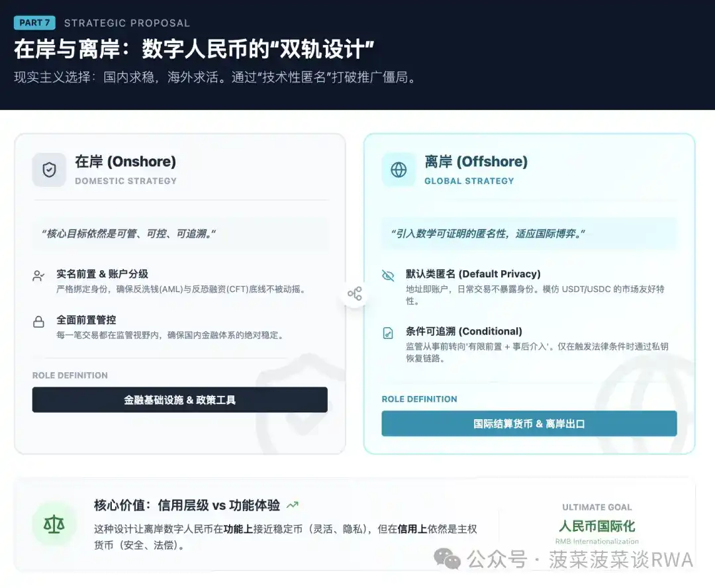This screenshot has width=715, height=588.
Task: Click the shield icon beside 在岸 (Onshore)
Action: [49, 170]
